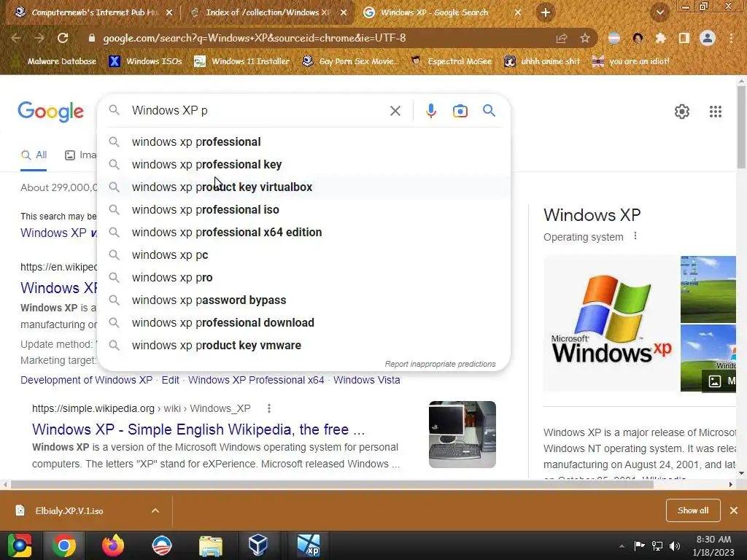Open a new browser tab

tap(546, 12)
